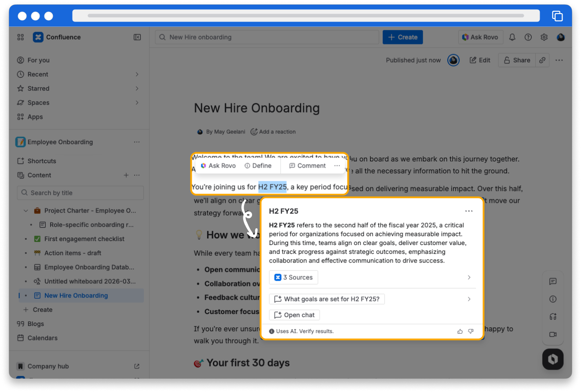Give thumbs down on AI definition

pos(471,331)
